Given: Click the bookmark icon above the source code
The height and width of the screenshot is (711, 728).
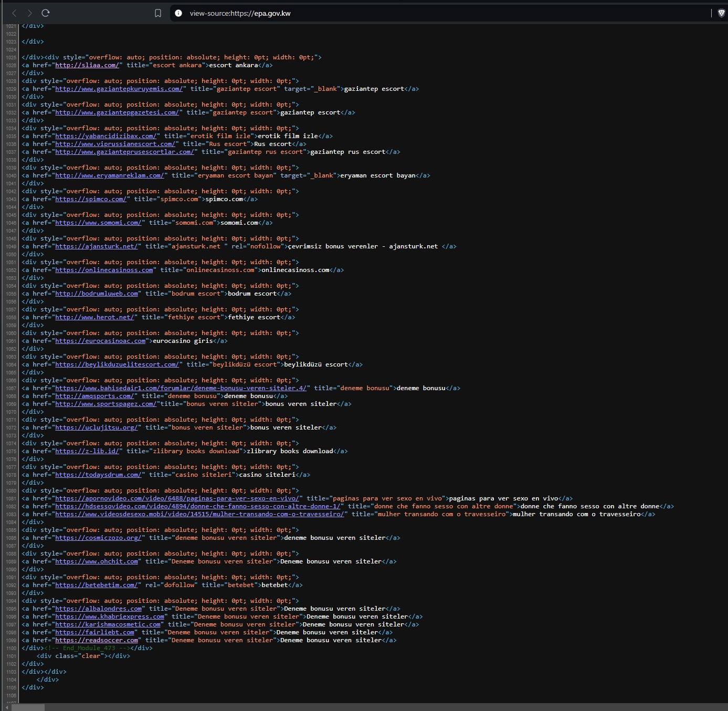Looking at the screenshot, I should [157, 13].
